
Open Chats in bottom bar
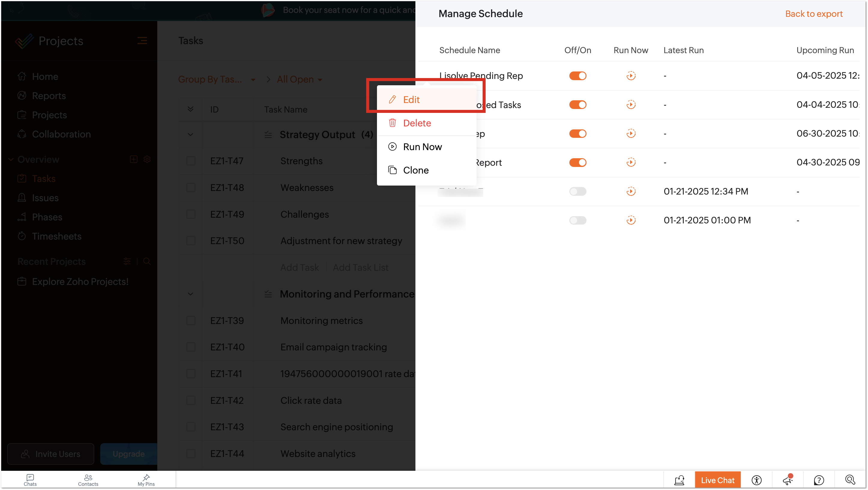[x=30, y=480]
